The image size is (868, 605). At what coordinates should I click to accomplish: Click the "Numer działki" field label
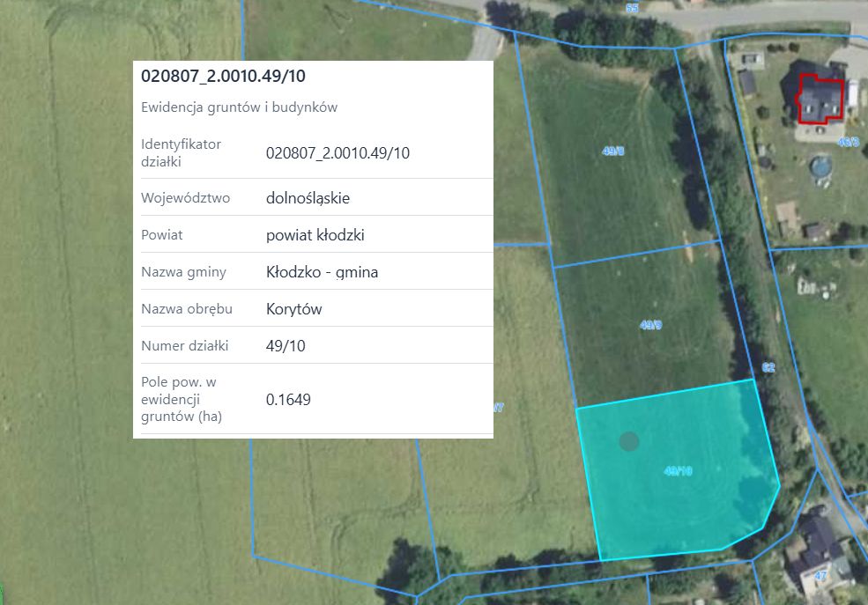pyautogui.click(x=185, y=345)
